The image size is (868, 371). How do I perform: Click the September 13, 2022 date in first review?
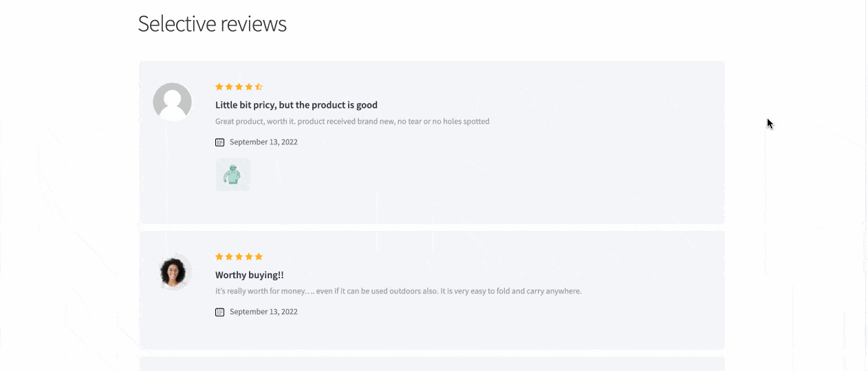[263, 142]
